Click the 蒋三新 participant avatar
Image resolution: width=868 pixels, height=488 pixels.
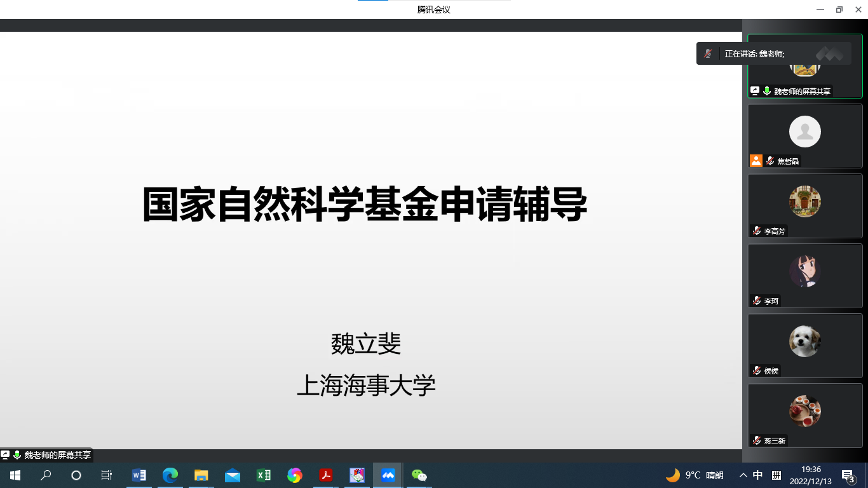click(x=804, y=412)
